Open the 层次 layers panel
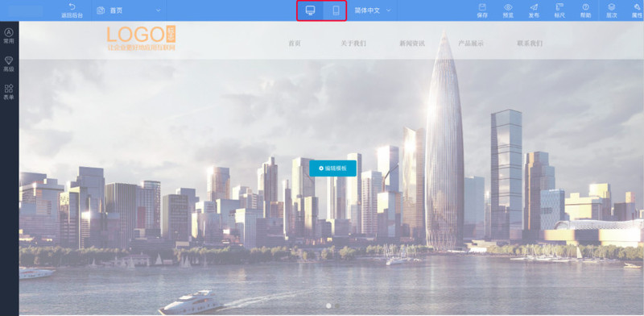This screenshot has width=644, height=316. (612, 7)
